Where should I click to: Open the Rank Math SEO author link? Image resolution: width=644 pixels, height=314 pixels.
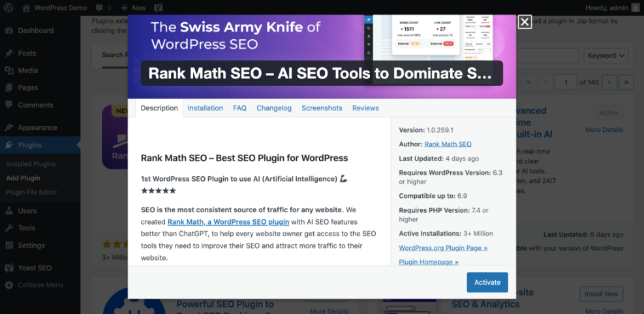(x=448, y=144)
